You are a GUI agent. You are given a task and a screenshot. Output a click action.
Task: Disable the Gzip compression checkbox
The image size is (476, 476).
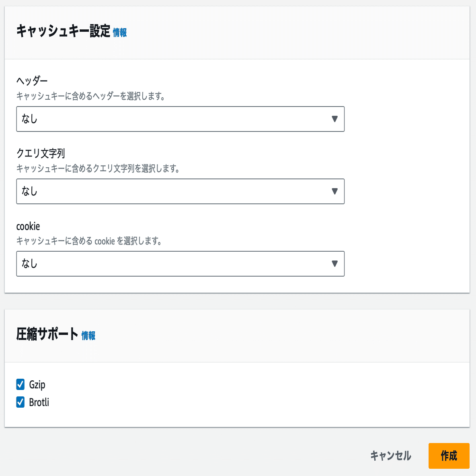point(20,384)
